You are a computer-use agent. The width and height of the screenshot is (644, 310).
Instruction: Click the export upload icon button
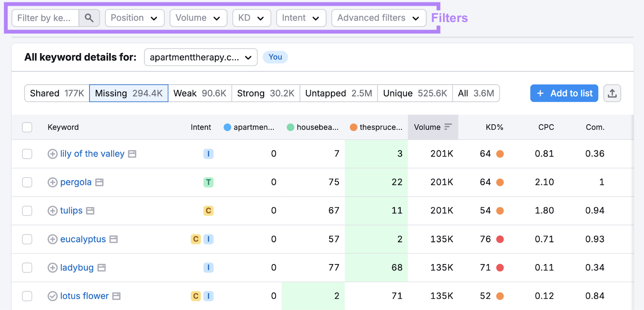[x=612, y=94]
